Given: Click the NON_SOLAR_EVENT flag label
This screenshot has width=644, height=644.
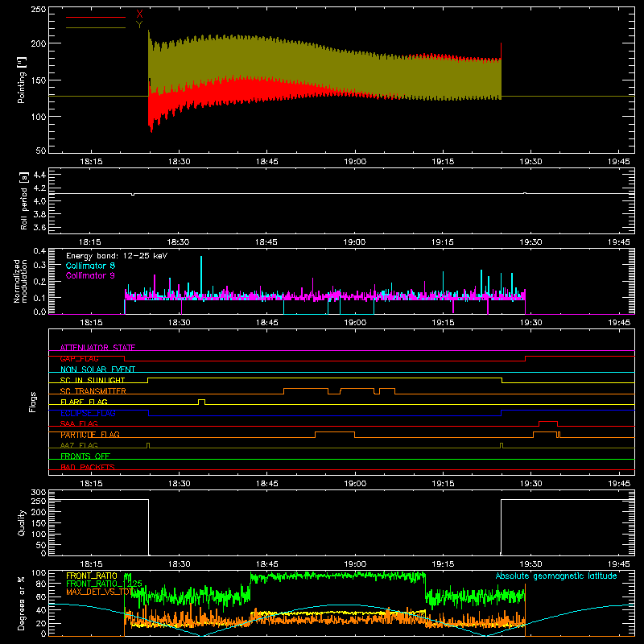Looking at the screenshot, I should pos(97,369).
